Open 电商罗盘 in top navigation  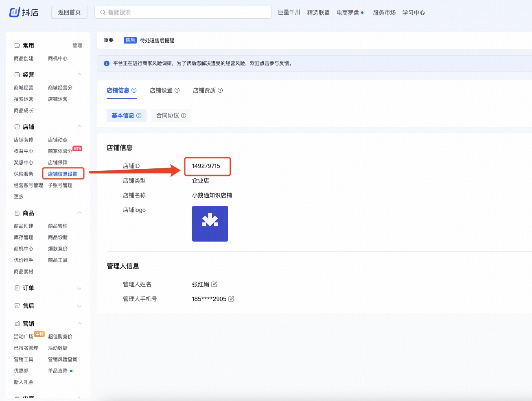click(x=348, y=13)
